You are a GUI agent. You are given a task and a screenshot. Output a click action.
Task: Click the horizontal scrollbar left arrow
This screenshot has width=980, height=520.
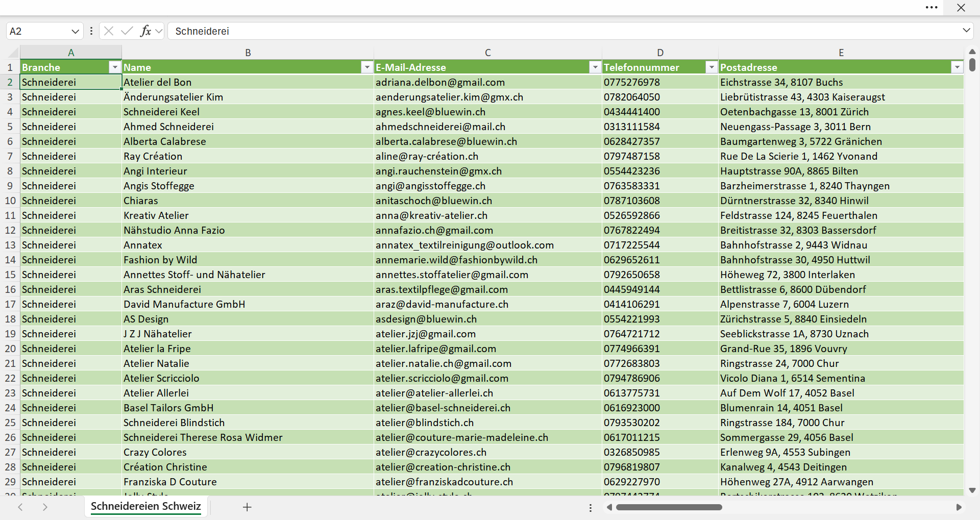[x=609, y=507]
